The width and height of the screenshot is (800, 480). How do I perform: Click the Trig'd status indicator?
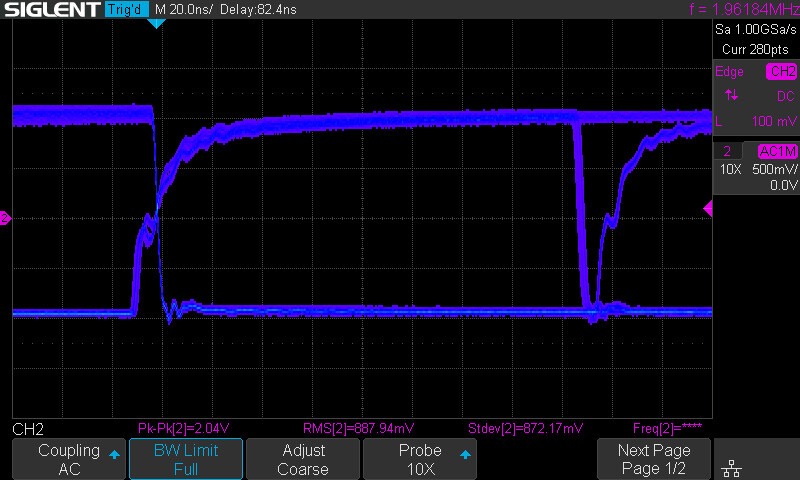click(127, 9)
